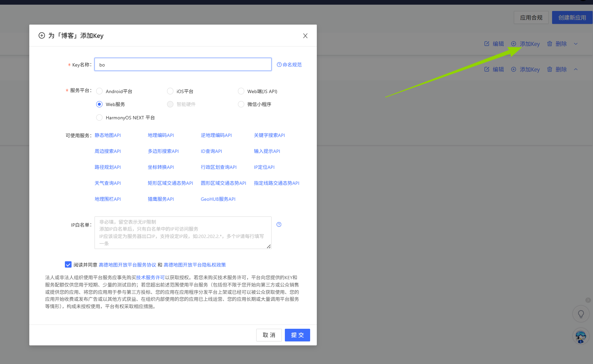Click the lightbulb suggestion icon
This screenshot has height=364, width=593.
[x=581, y=314]
